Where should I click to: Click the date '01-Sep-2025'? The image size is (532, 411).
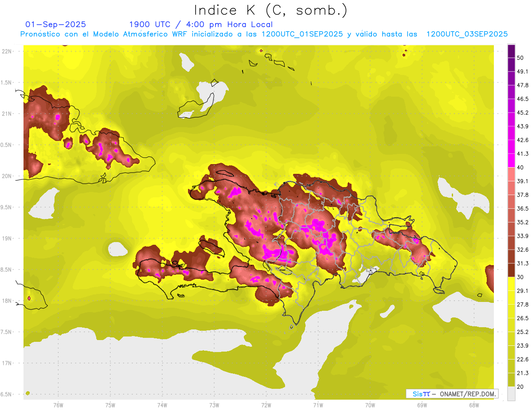[56, 24]
